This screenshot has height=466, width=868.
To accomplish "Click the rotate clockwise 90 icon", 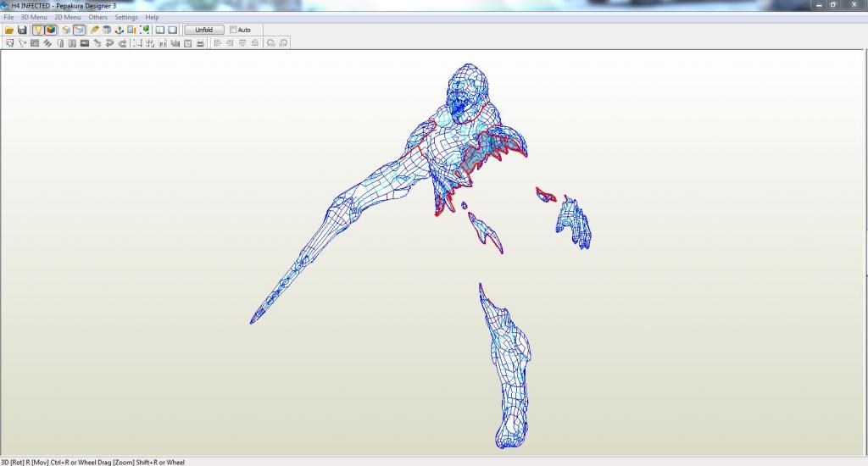I will click(x=283, y=43).
